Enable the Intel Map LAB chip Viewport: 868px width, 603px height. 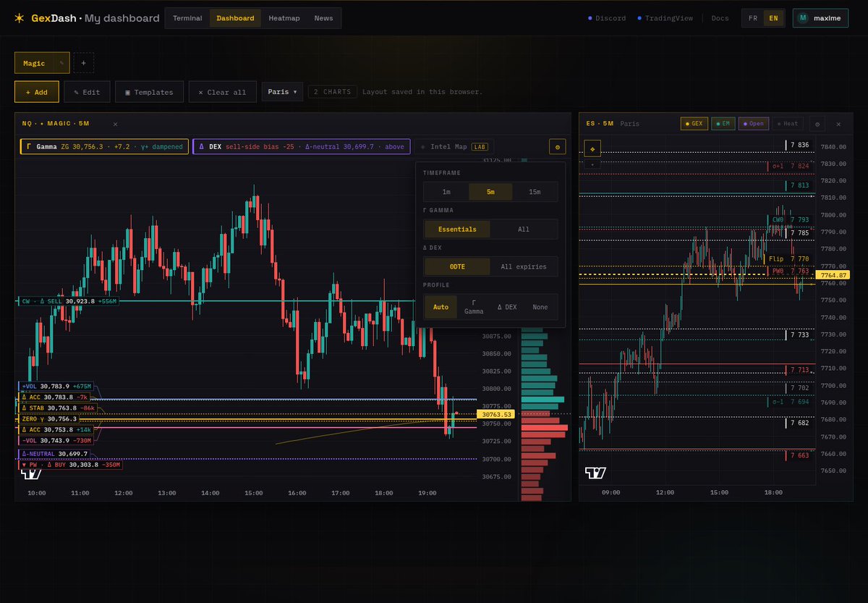454,147
